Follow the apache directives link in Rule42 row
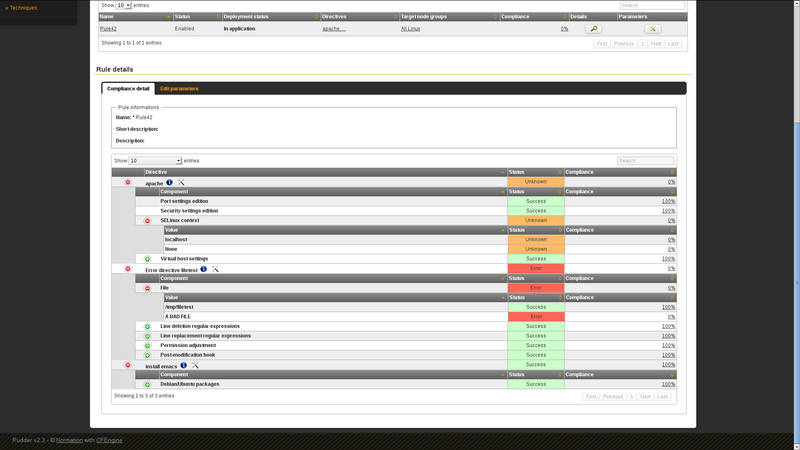Screen dimensions: 800x450 334,29
